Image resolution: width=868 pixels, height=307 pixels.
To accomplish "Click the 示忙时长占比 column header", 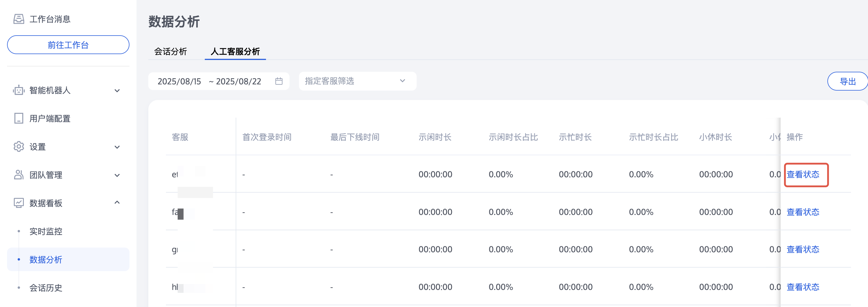I will coord(654,137).
